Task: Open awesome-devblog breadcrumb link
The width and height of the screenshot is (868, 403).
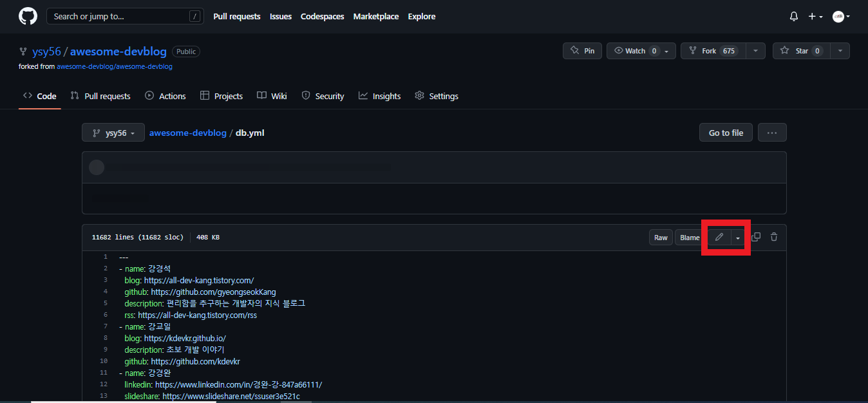Action: (x=188, y=133)
